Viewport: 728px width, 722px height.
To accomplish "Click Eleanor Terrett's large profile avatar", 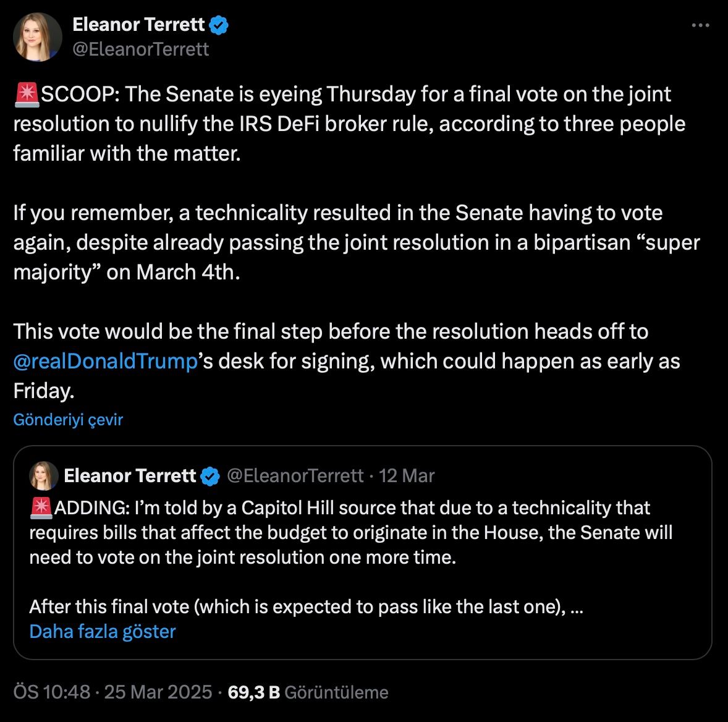I will tap(38, 37).
